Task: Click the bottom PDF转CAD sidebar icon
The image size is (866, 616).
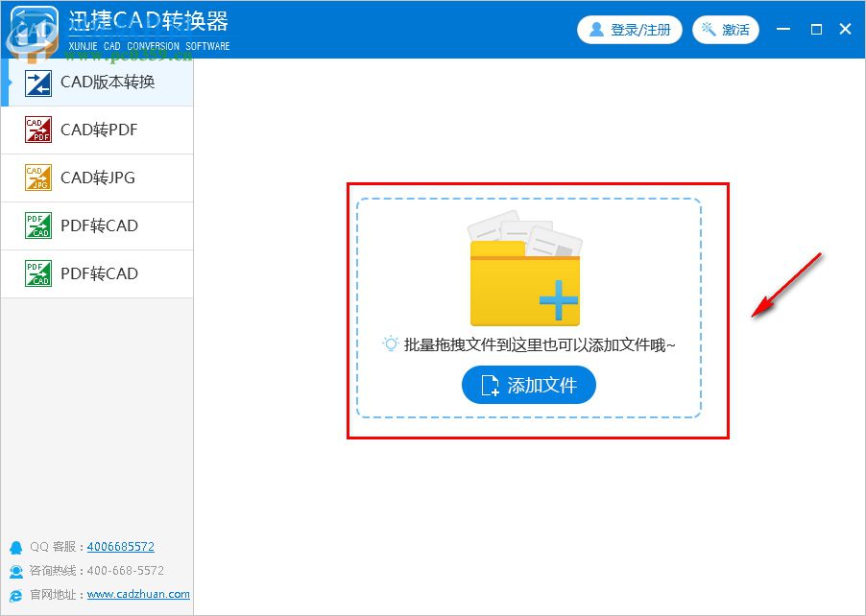Action: click(x=36, y=273)
